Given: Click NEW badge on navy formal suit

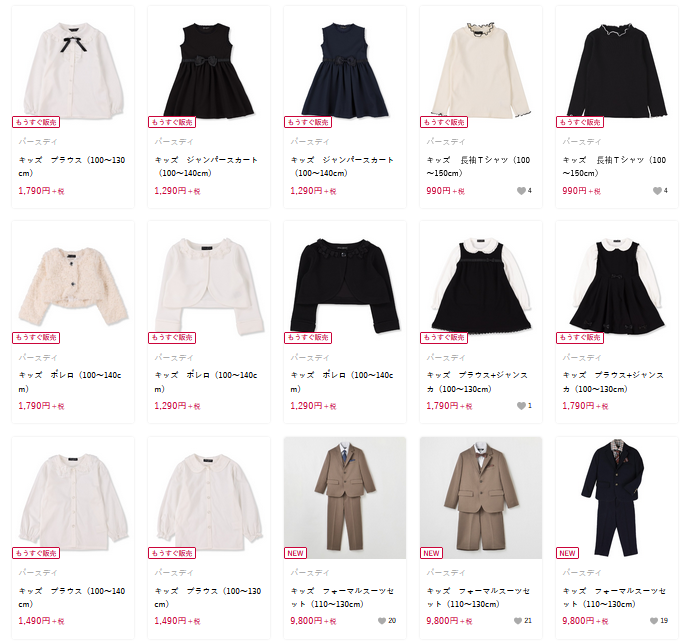Looking at the screenshot, I should coord(567,553).
